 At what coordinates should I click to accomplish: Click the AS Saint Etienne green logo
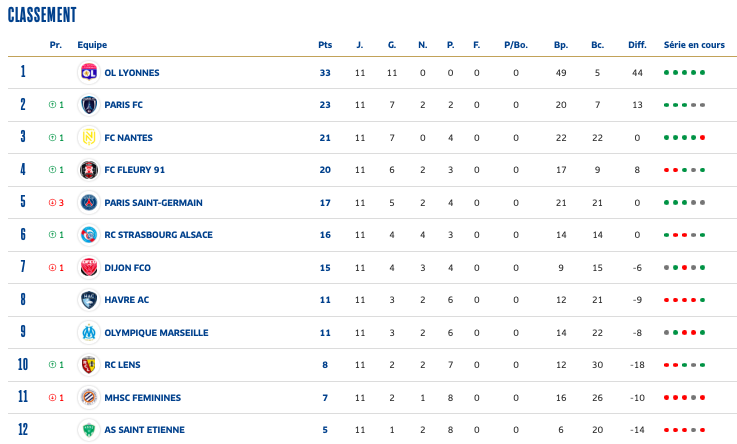(x=88, y=430)
